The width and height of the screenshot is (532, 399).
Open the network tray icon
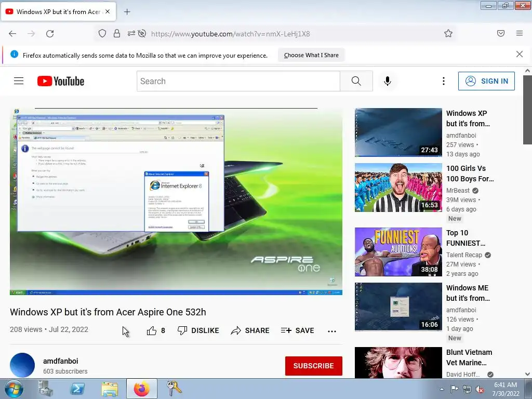pyautogui.click(x=467, y=389)
